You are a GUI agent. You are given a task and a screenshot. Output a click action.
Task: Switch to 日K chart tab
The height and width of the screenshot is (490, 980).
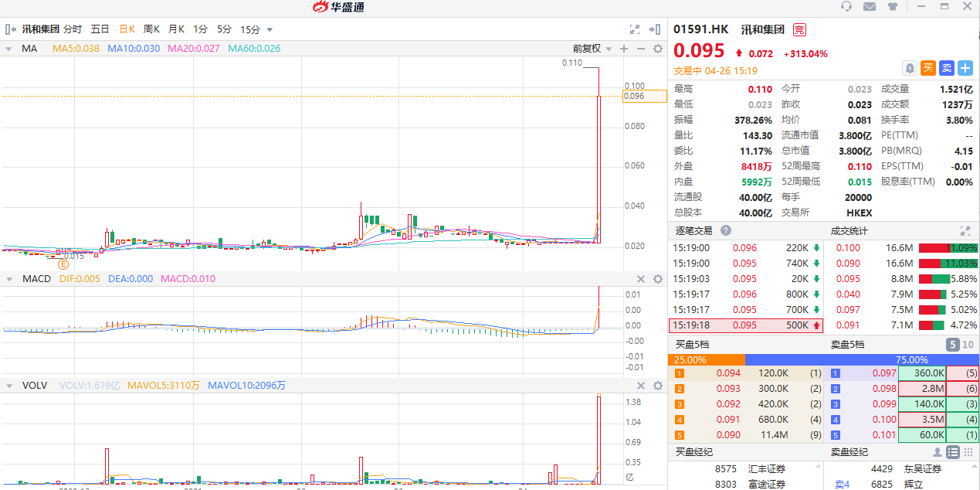[x=127, y=29]
